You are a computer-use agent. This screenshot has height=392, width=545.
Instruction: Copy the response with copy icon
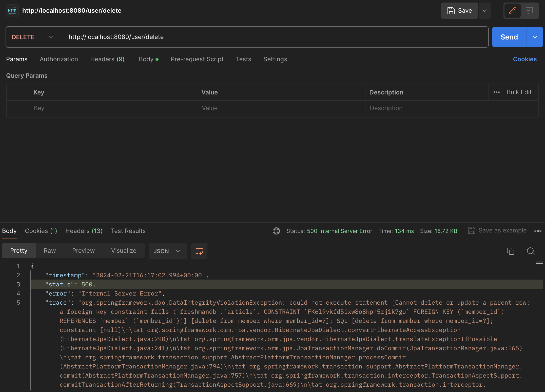(x=510, y=251)
